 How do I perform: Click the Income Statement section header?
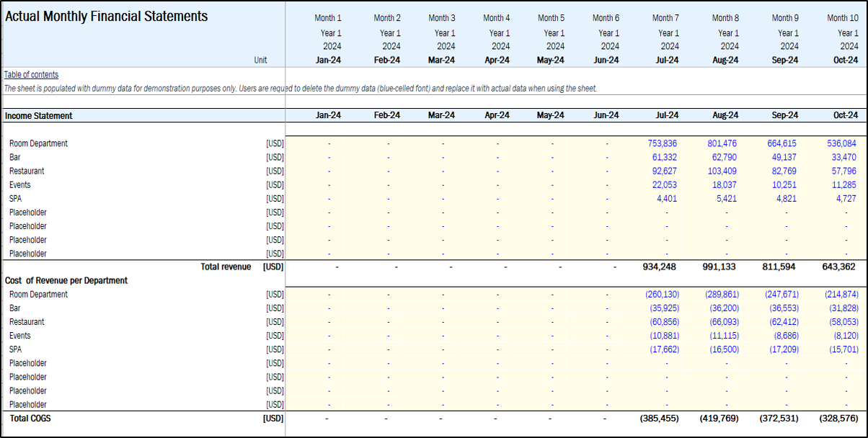38,115
